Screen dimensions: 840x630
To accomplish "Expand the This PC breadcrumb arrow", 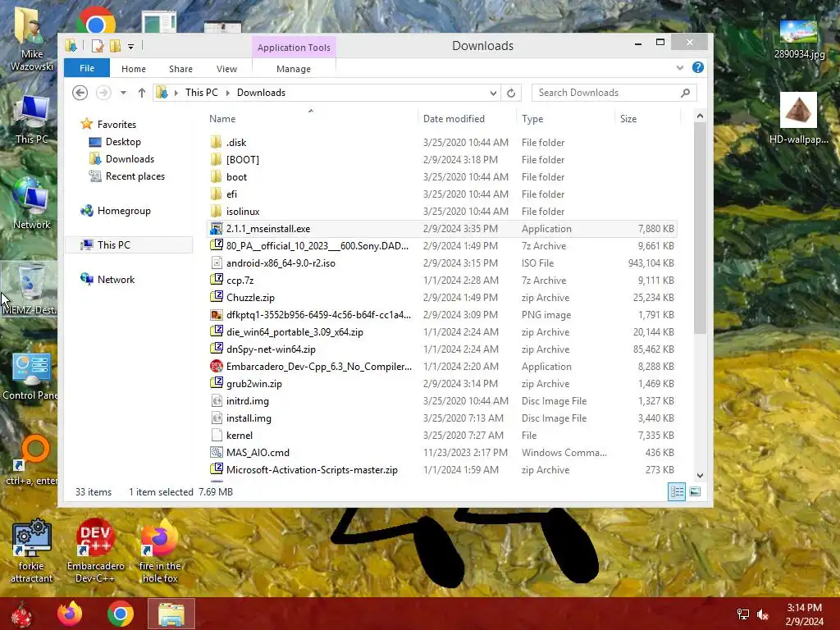I will [228, 93].
